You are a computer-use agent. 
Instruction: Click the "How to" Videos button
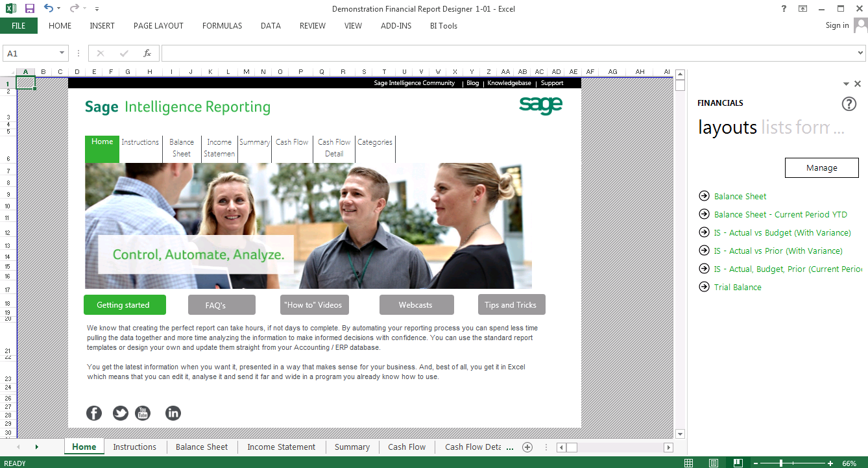point(315,305)
